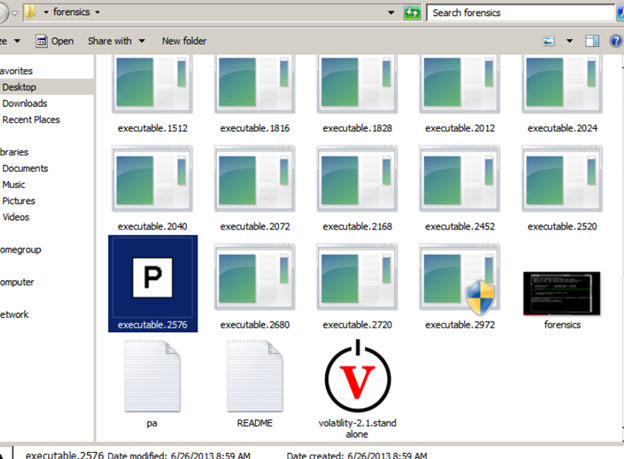Select the Pictures library in the sidebar
Image resolution: width=624 pixels, height=459 pixels.
(x=18, y=200)
